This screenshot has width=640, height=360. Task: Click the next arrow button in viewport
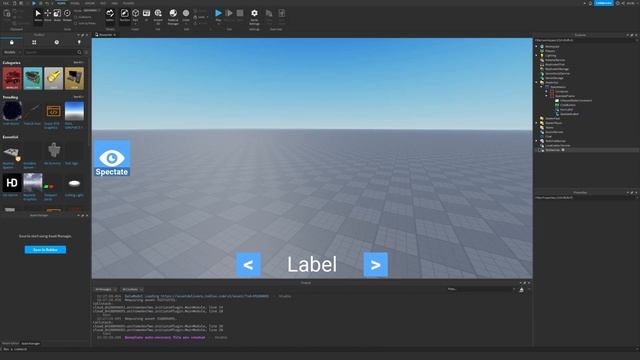[376, 265]
